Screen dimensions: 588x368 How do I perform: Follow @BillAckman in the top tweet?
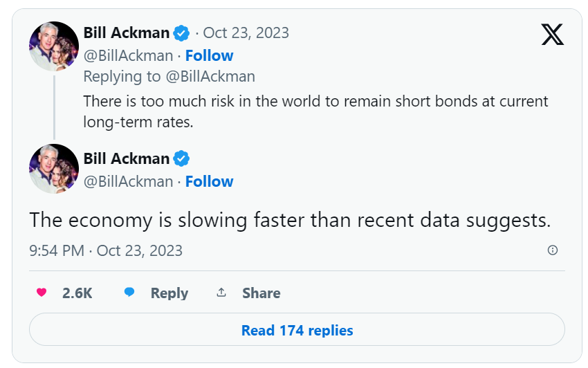209,55
